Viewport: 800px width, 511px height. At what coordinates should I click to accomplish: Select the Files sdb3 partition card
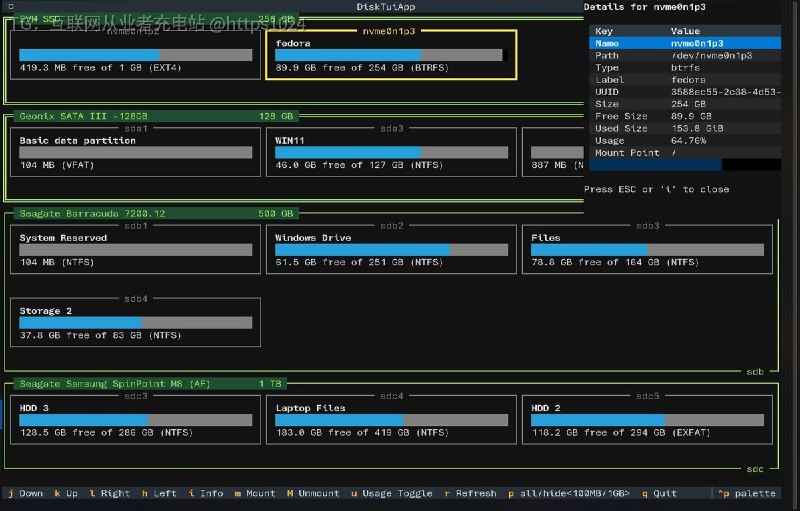click(647, 249)
